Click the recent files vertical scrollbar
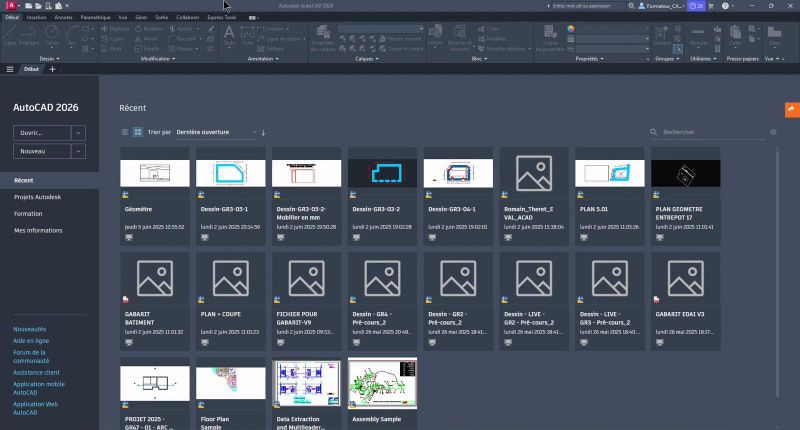Image resolution: width=800 pixels, height=430 pixels. [x=778, y=273]
